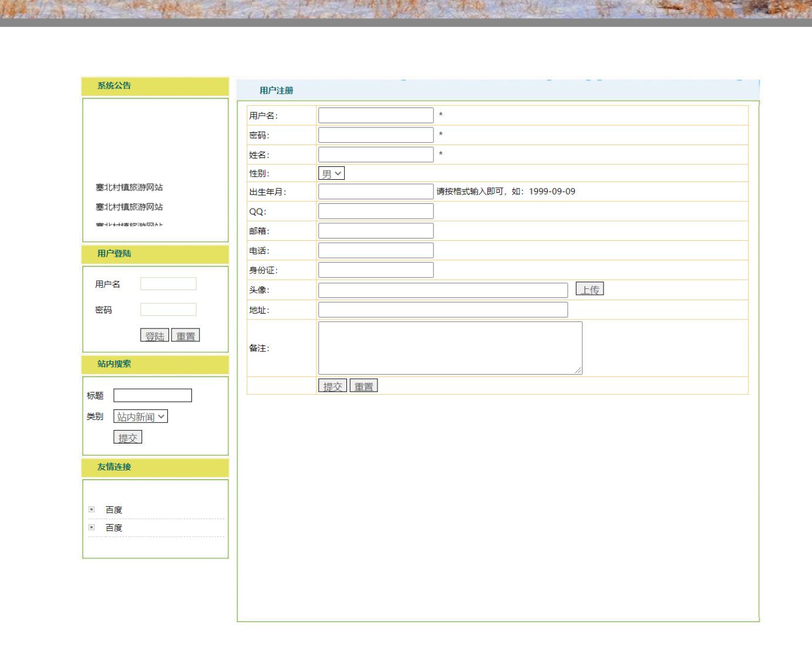Open the second 塞北村镇旅游网站 announcement
This screenshot has width=812, height=672.
tap(129, 207)
